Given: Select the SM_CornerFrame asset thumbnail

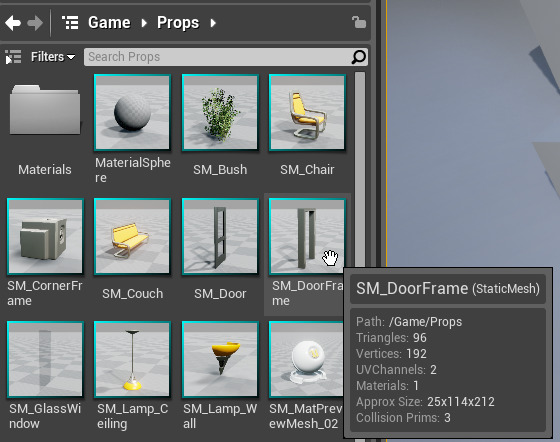Looking at the screenshot, I should (x=45, y=236).
